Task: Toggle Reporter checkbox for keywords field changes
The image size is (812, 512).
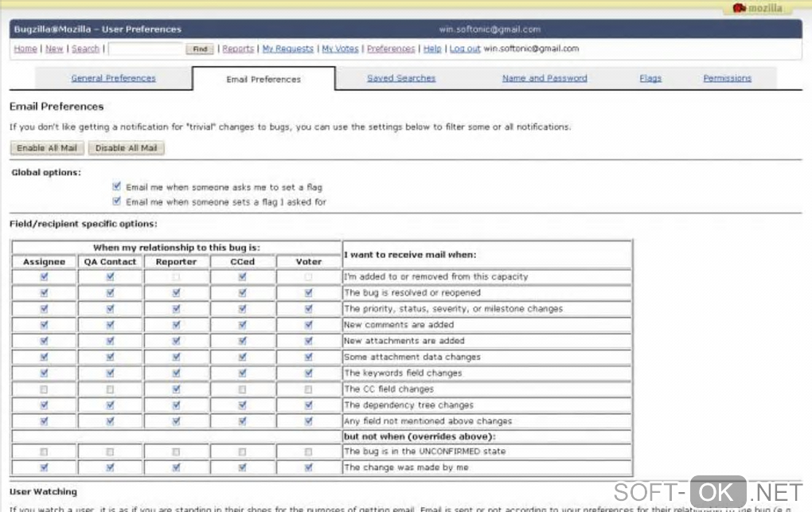Action: [177, 373]
